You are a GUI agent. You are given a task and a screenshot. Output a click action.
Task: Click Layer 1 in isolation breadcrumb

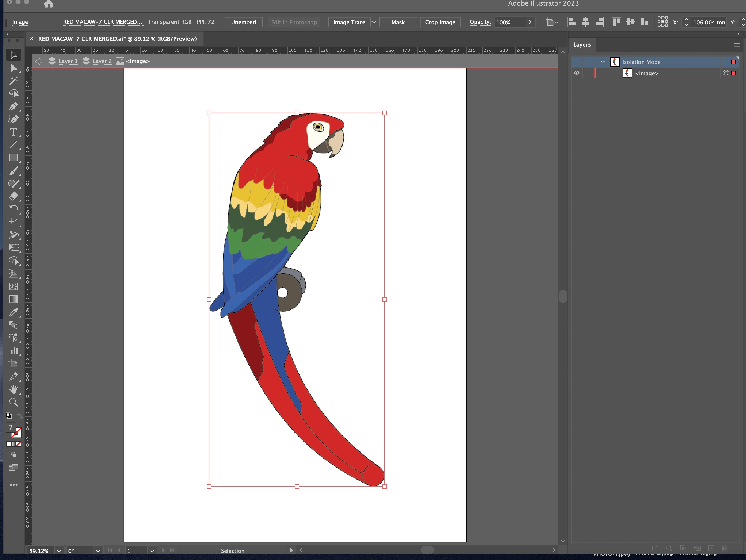click(68, 61)
